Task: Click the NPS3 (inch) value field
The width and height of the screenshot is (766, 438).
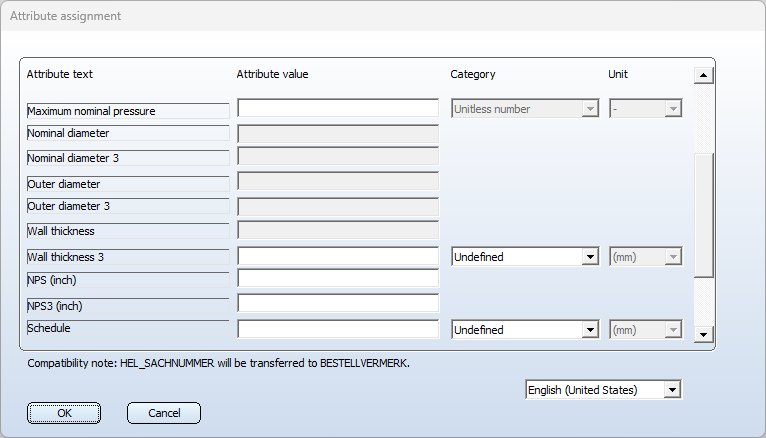Action: [338, 303]
